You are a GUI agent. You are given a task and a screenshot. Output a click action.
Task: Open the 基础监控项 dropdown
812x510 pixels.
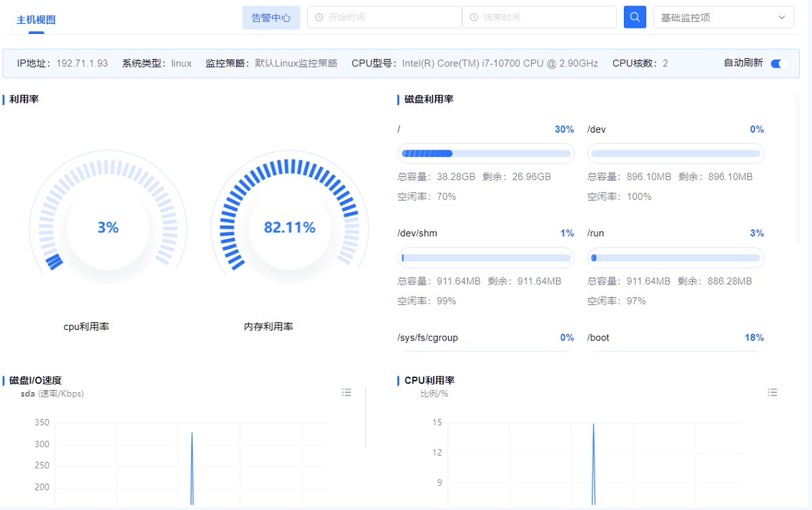click(717, 18)
